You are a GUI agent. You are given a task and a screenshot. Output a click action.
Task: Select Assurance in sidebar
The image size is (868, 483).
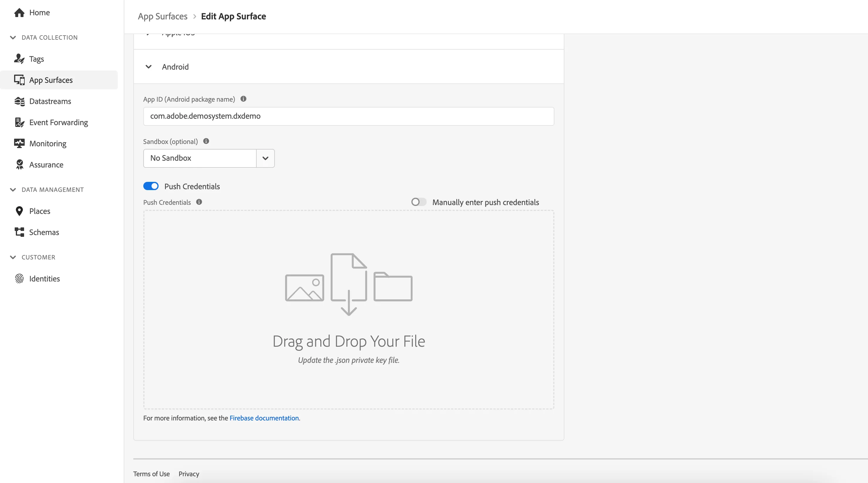click(x=46, y=165)
